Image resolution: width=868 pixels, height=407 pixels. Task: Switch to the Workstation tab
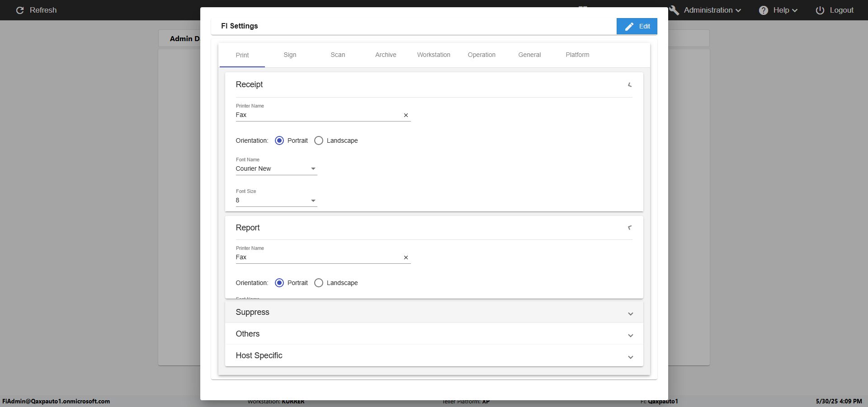coord(434,55)
